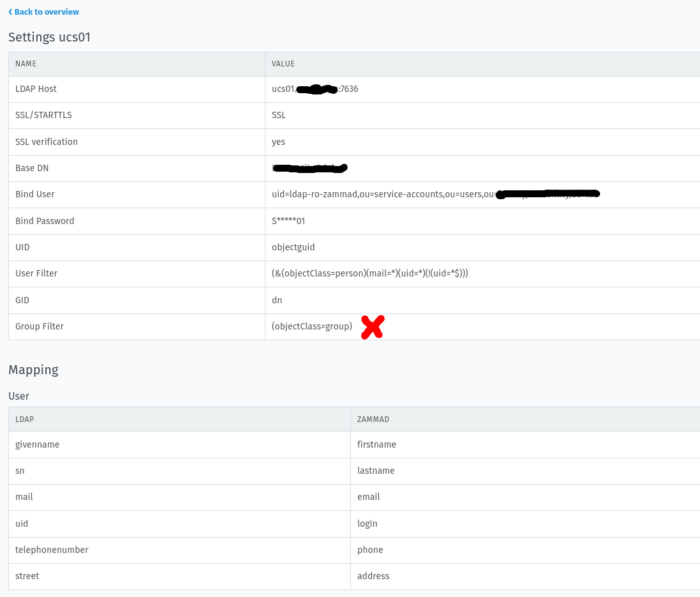Click the redacted Base DN value

pos(309,169)
